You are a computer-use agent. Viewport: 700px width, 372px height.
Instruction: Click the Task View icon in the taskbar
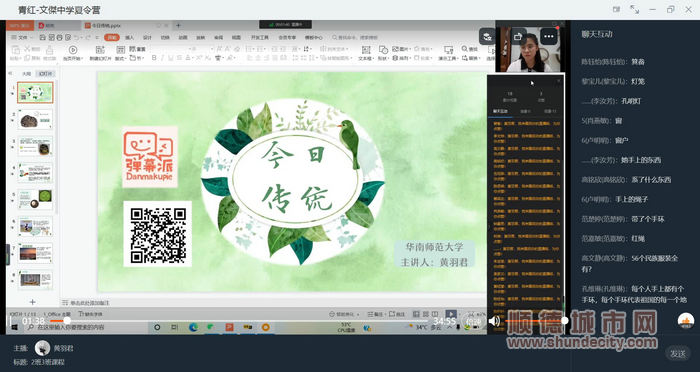click(175, 328)
